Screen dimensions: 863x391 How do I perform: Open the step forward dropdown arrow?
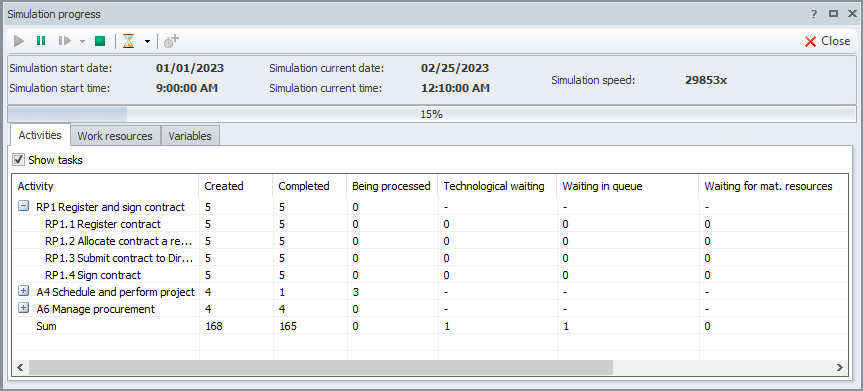tap(82, 41)
